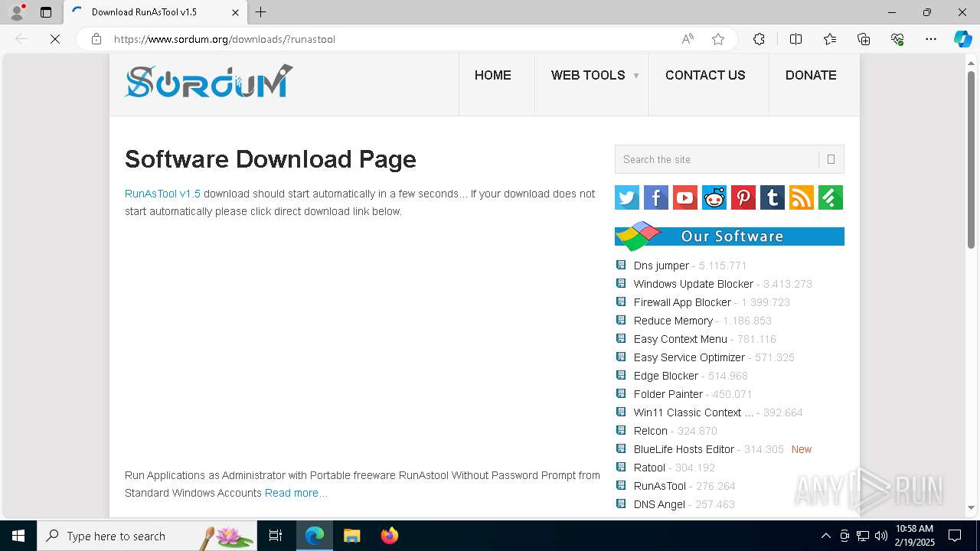
Task: Click the browser address bar URL
Action: tap(224, 39)
